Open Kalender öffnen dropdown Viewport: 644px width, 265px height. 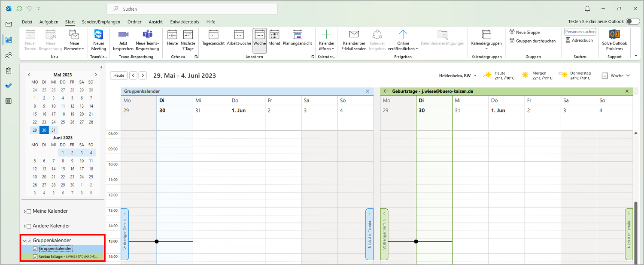click(327, 40)
